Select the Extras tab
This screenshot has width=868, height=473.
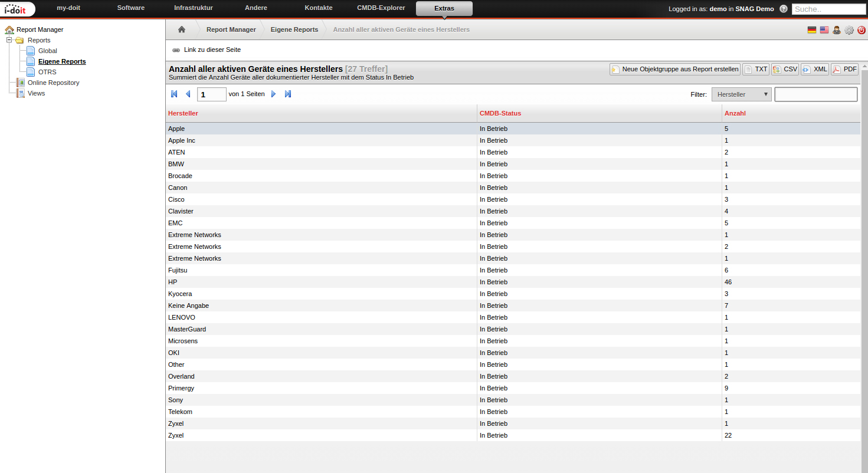[444, 8]
